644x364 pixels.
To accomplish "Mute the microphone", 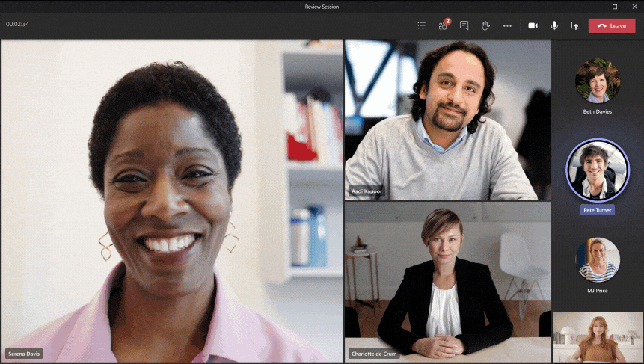I will [x=554, y=25].
